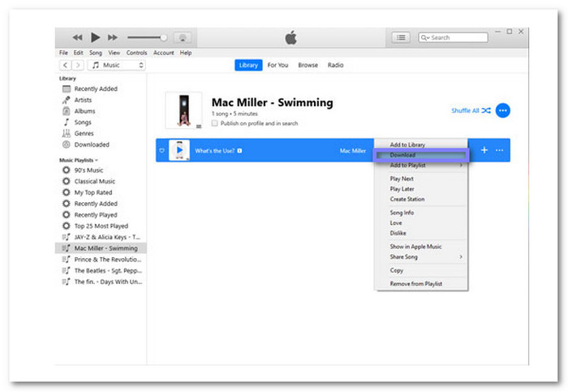The width and height of the screenshot is (568, 392).
Task: Switch to the Browse tab
Action: click(x=308, y=65)
